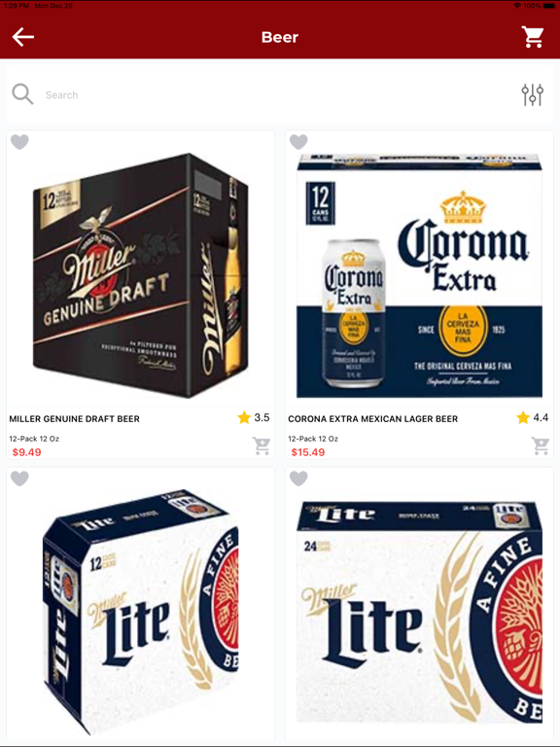Favorite Corona Extra with heart icon
The width and height of the screenshot is (560, 747).
(298, 142)
